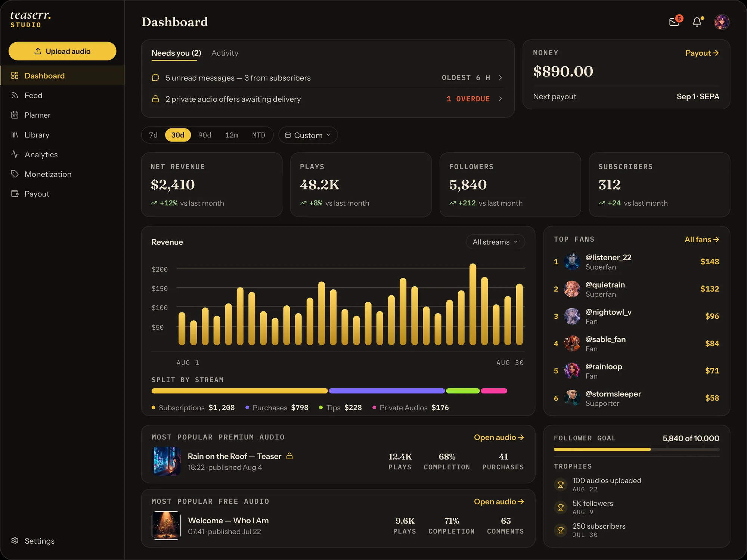Click the Payout link in Money card
747x560 pixels.
702,53
